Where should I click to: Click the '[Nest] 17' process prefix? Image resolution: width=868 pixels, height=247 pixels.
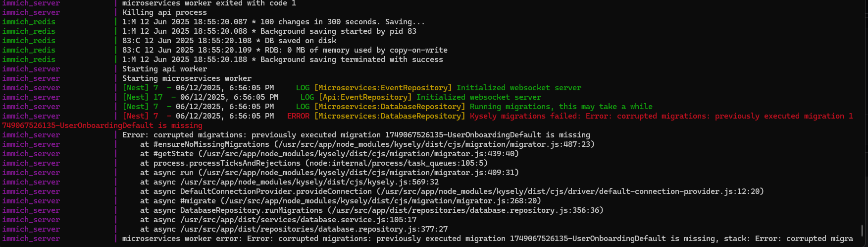click(x=143, y=97)
